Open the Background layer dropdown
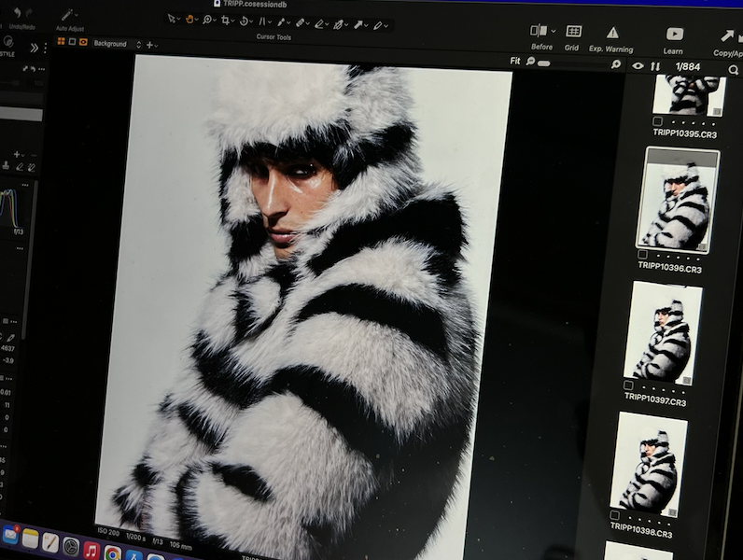The width and height of the screenshot is (743, 560). coord(117,44)
